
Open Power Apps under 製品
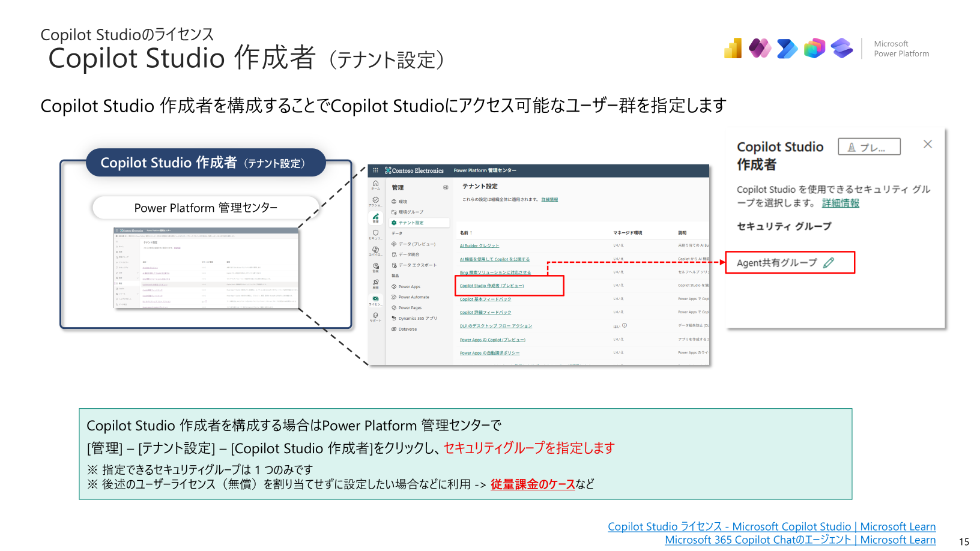click(406, 287)
